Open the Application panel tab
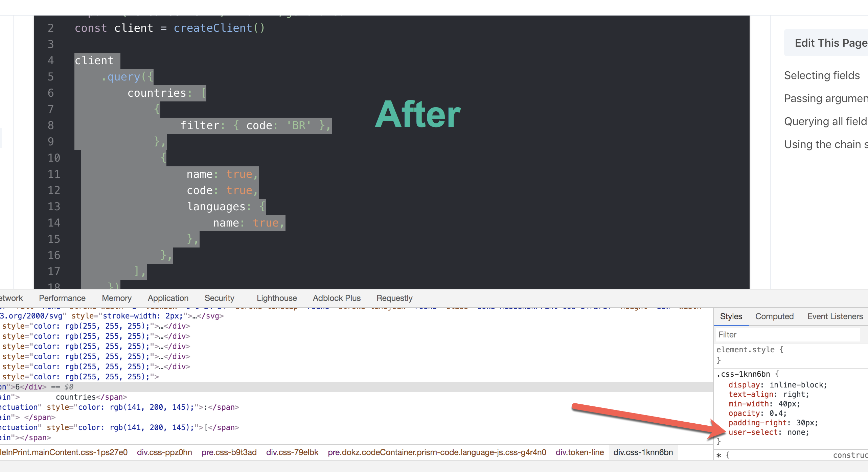The height and width of the screenshot is (472, 868). (x=168, y=298)
